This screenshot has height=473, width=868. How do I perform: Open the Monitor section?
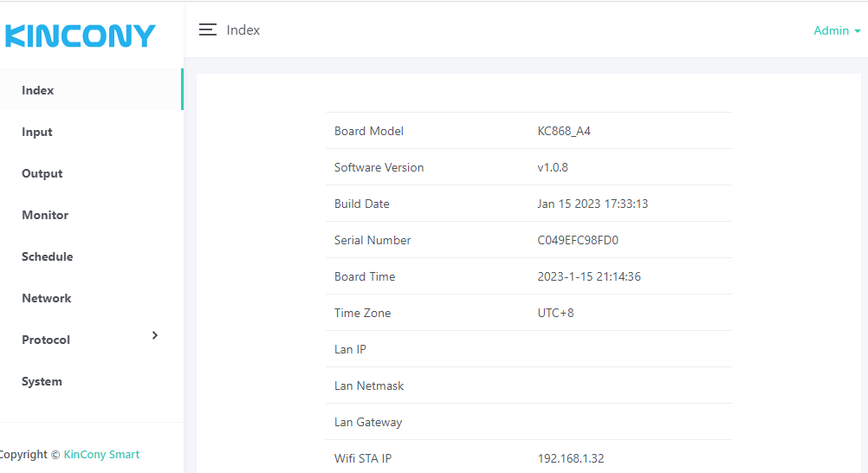coord(45,215)
